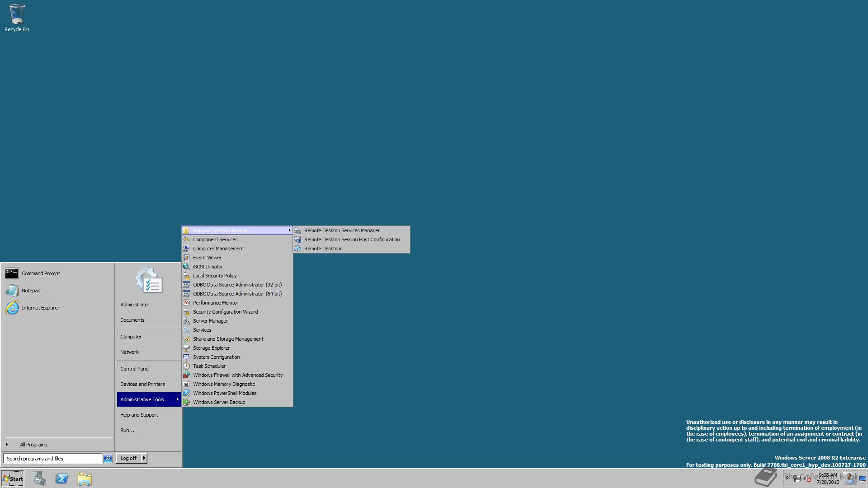The width and height of the screenshot is (868, 488).
Task: Click the Internet Explorer icon
Action: (12, 308)
